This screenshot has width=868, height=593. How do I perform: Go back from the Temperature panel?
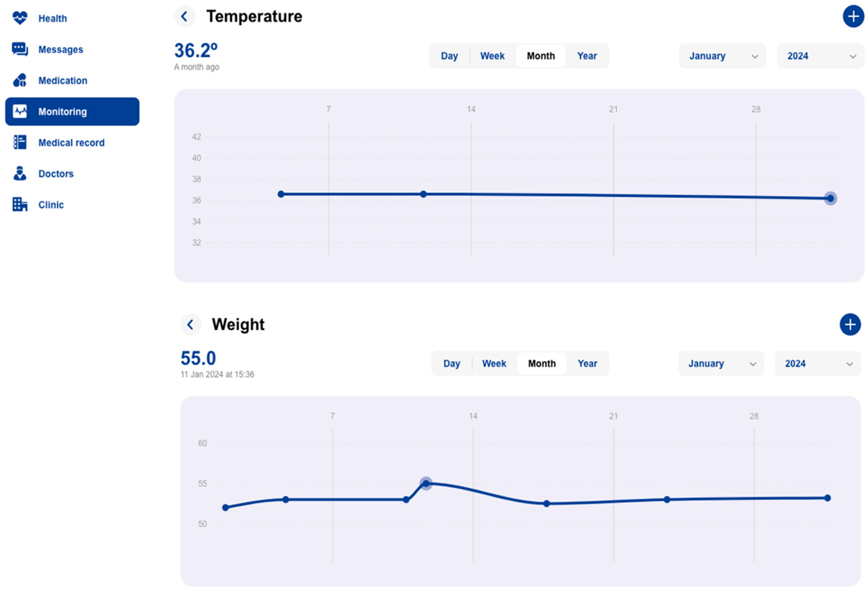pos(185,16)
